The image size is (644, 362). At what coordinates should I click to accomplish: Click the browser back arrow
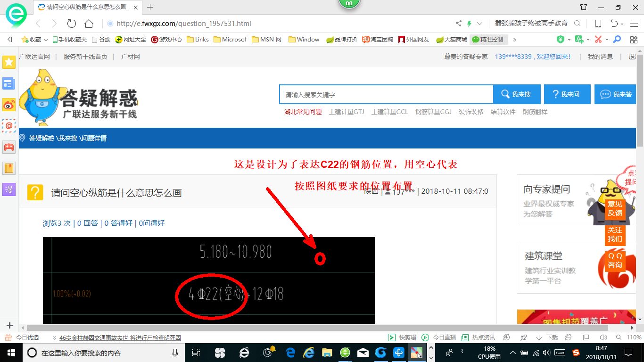[x=38, y=24]
